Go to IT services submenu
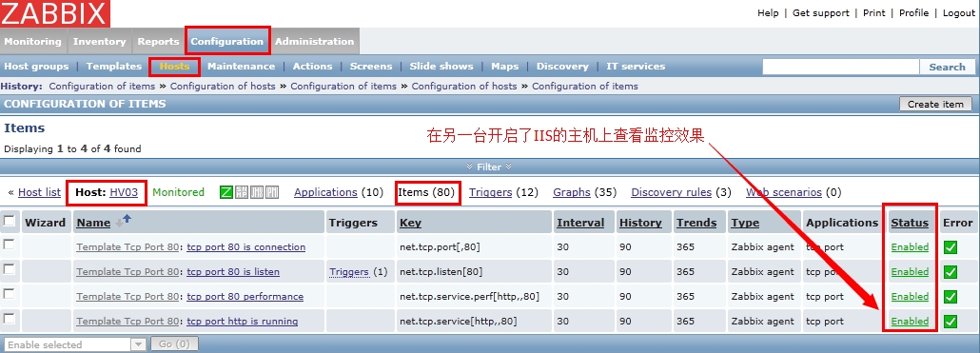This screenshot has width=980, height=353. click(636, 67)
